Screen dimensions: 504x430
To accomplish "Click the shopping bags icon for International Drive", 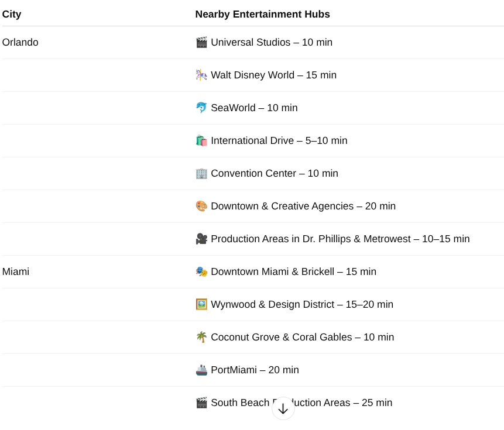I will tap(201, 140).
